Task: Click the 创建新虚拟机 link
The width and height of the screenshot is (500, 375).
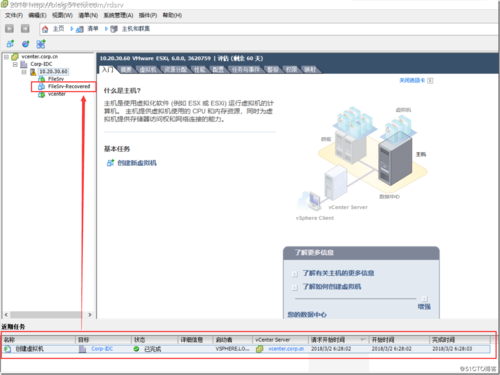Action: 137,163
